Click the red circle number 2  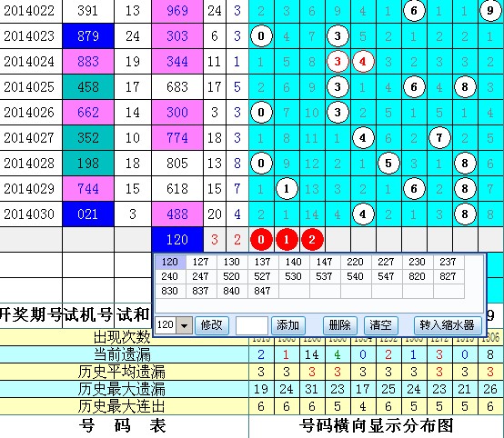[312, 240]
